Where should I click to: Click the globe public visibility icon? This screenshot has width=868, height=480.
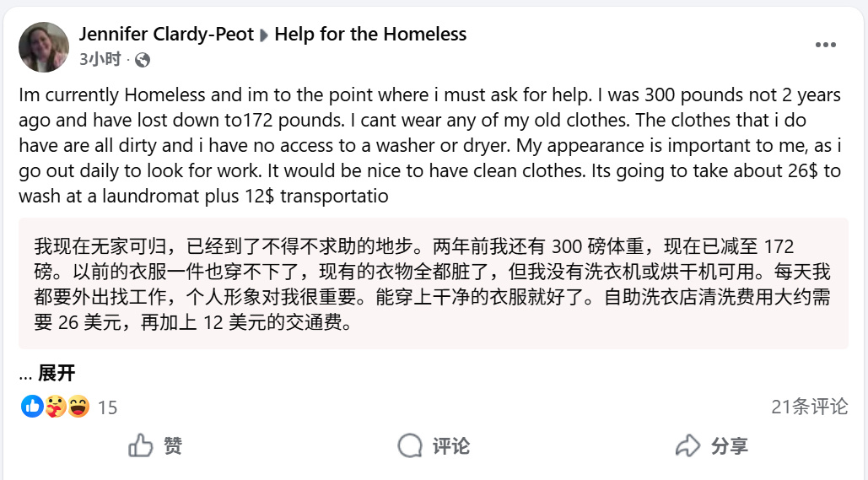tap(143, 60)
